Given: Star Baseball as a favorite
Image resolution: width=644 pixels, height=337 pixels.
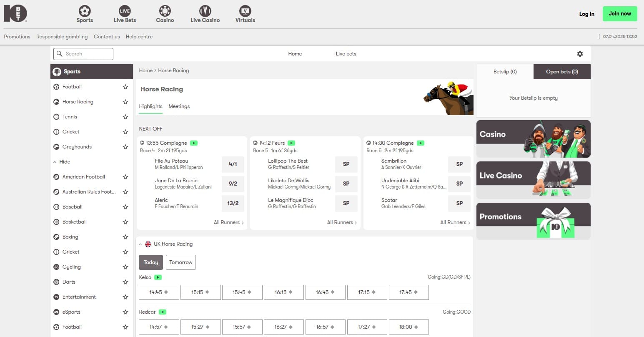Looking at the screenshot, I should (125, 207).
